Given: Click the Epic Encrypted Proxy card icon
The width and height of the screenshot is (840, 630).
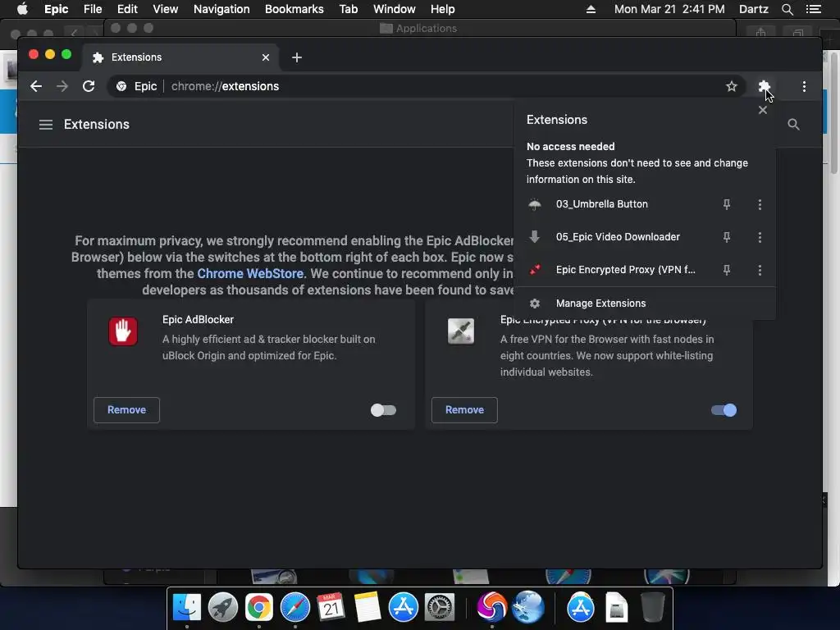Looking at the screenshot, I should pos(461,331).
